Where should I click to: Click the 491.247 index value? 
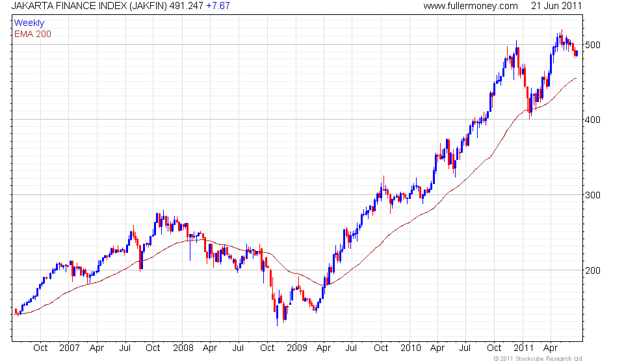point(186,6)
